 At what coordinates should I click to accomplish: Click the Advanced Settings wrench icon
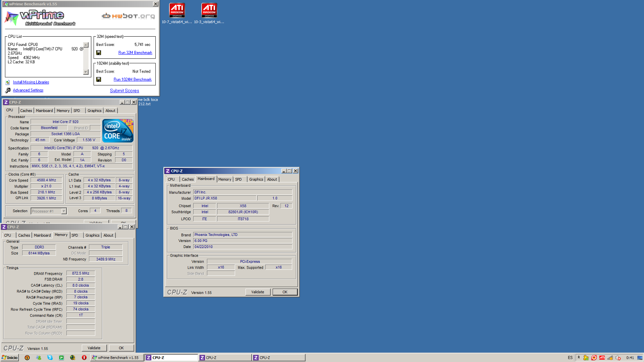[x=8, y=90]
